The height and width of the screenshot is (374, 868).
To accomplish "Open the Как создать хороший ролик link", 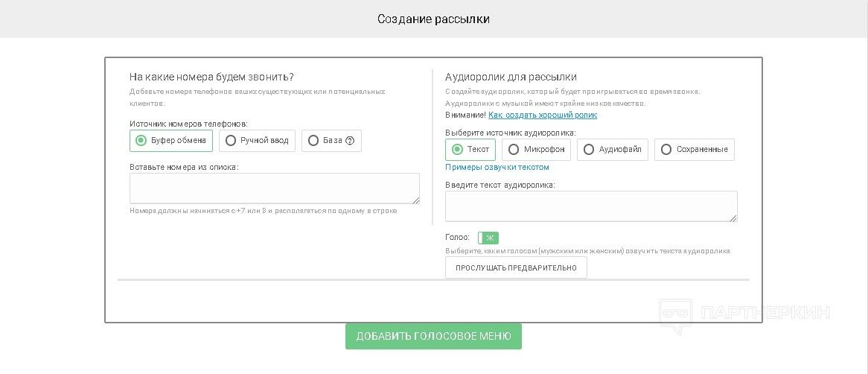I will pyautogui.click(x=543, y=115).
